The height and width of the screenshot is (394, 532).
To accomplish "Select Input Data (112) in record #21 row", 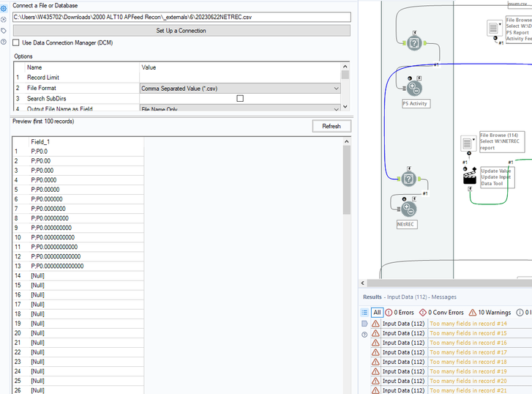I will (x=403, y=390).
